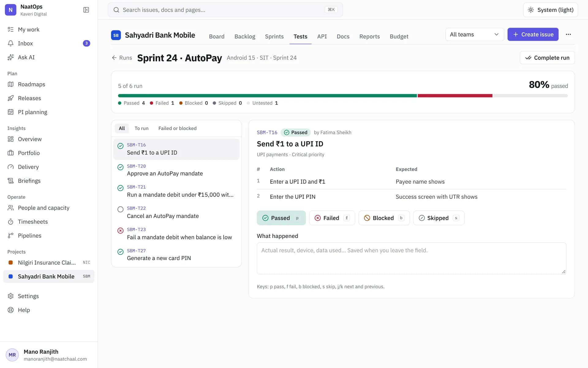This screenshot has height=368, width=588.
Task: Open Timesheets stopwatch icon
Action: pos(11,221)
